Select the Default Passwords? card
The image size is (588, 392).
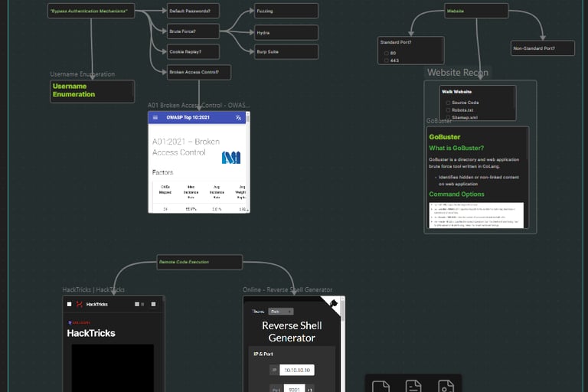coord(193,11)
